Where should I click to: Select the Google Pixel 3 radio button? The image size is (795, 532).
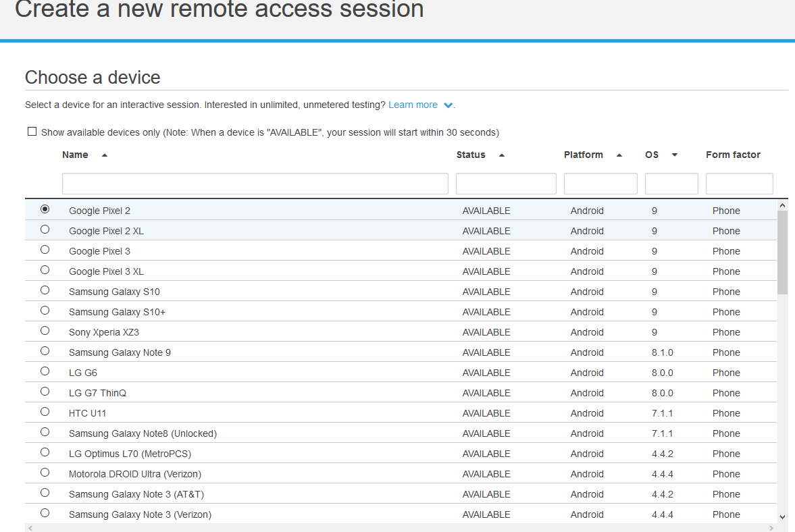45,250
